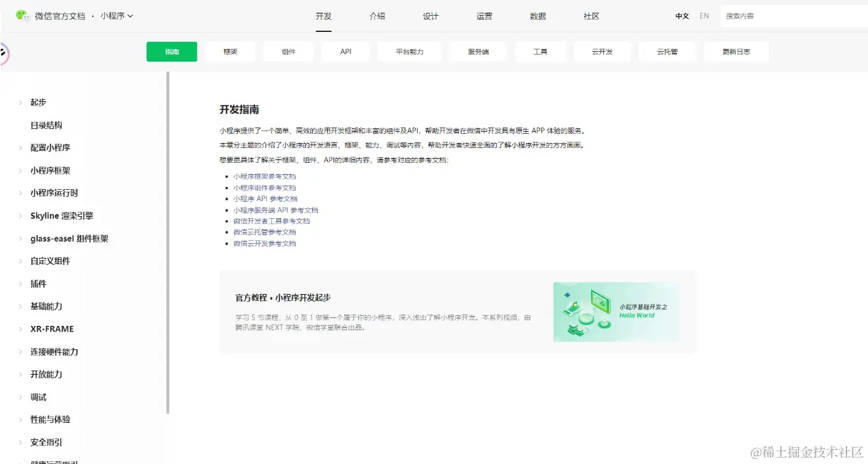Viewport: 868px width, 464px height.
Task: Open the Skyline 渲染引擎 sidebar entry
Action: [x=62, y=216]
